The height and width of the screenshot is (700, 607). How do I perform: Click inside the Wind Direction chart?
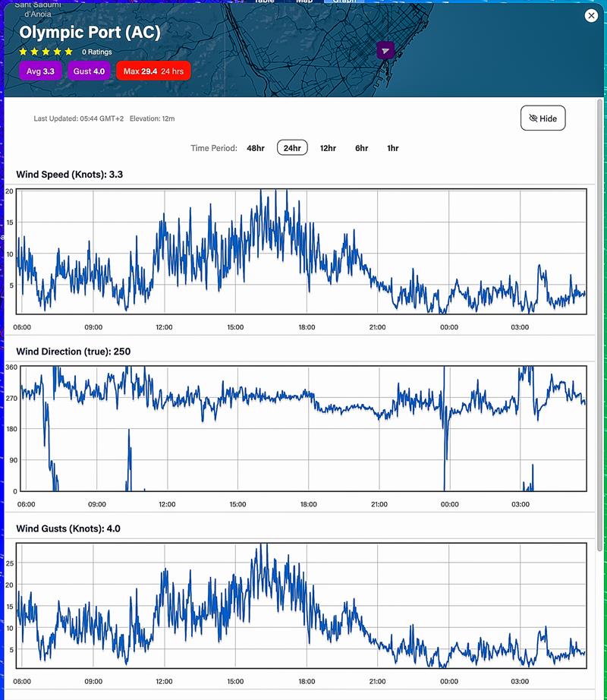tap(303, 428)
